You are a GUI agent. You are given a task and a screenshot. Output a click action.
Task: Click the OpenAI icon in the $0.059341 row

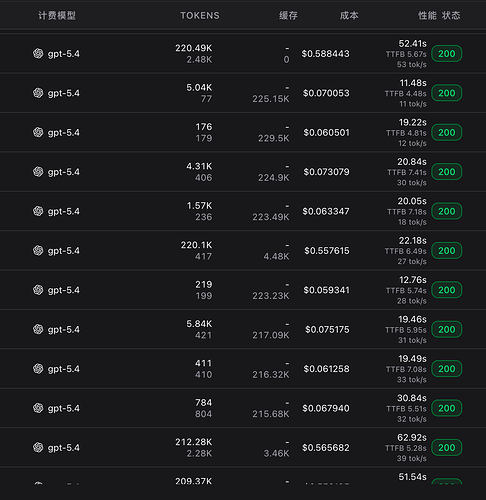(38, 290)
